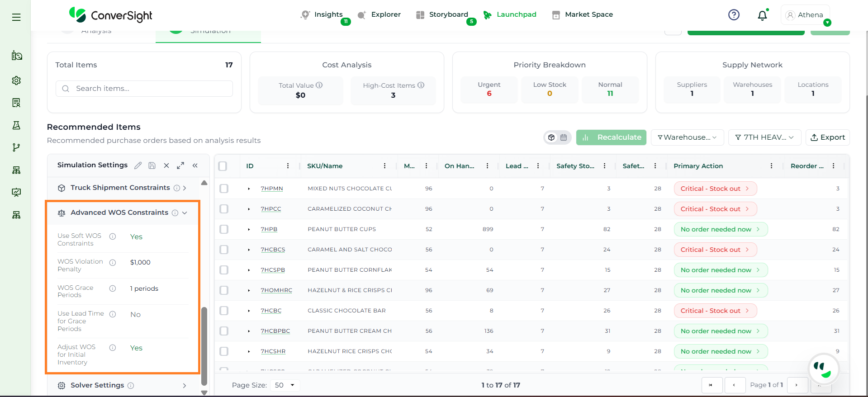
Task: Open the Warehouse filter dropdown
Action: click(687, 137)
